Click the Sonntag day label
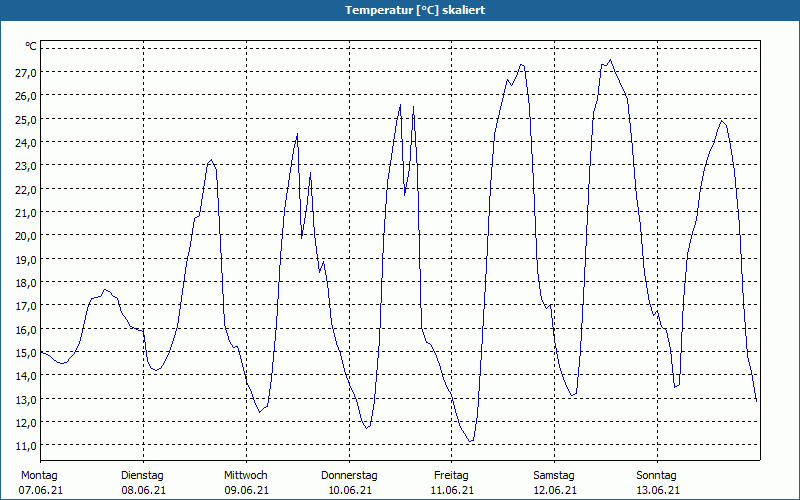Screen dimensions: 800x500 [657, 476]
